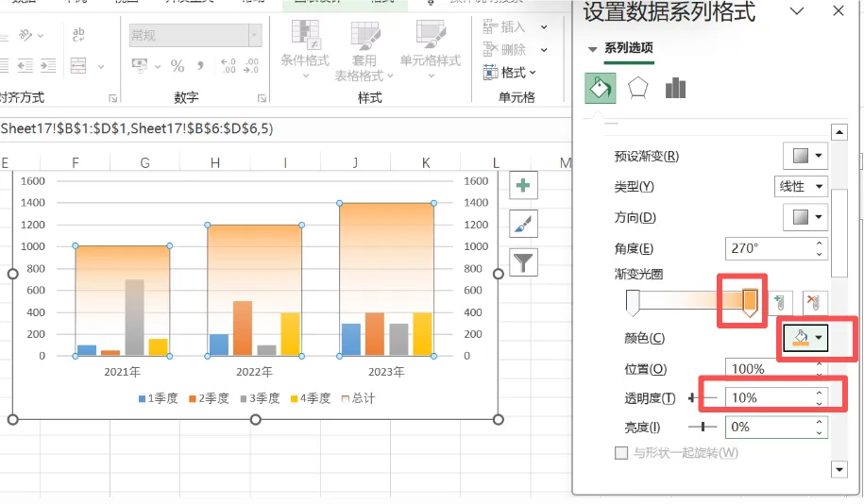The height and width of the screenshot is (504, 864).
Task: Open the 方向 direction dropdown
Action: [805, 217]
